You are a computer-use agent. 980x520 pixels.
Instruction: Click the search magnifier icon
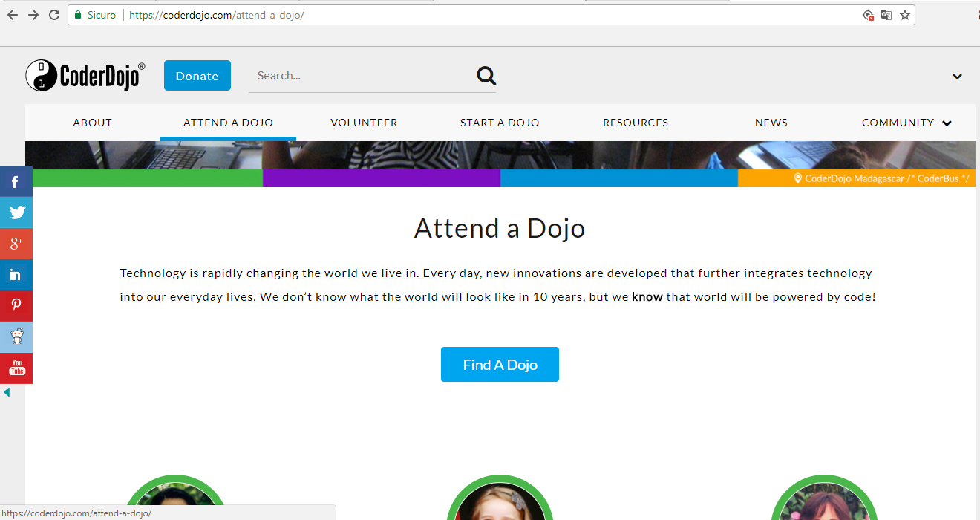pyautogui.click(x=486, y=75)
